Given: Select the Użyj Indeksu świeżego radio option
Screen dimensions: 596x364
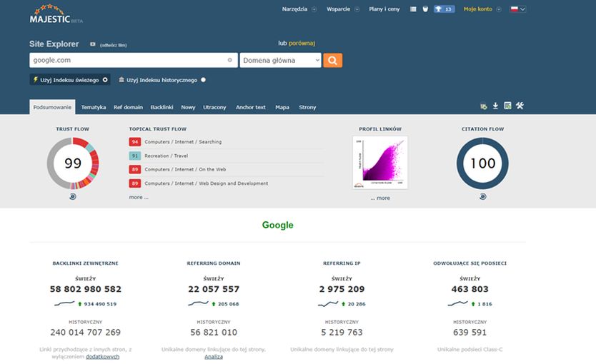Looking at the screenshot, I should [105, 80].
